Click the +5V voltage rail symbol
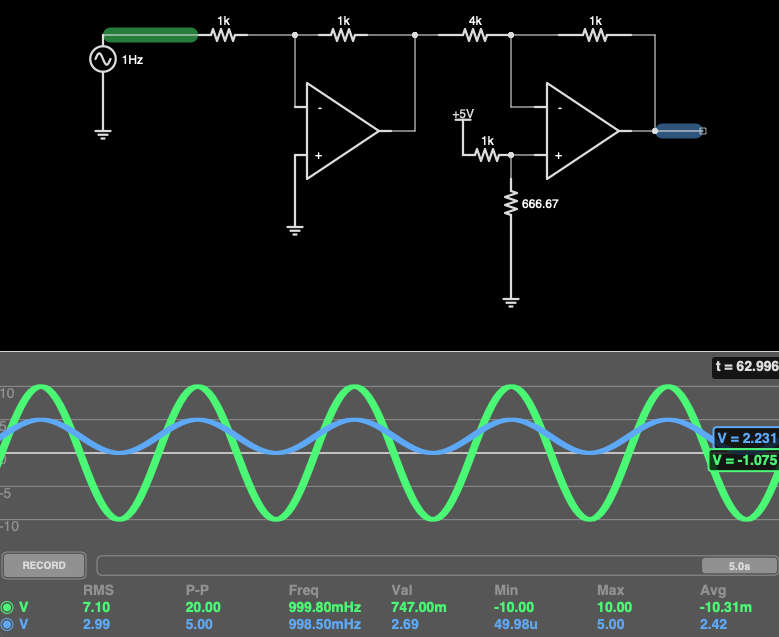 (463, 115)
